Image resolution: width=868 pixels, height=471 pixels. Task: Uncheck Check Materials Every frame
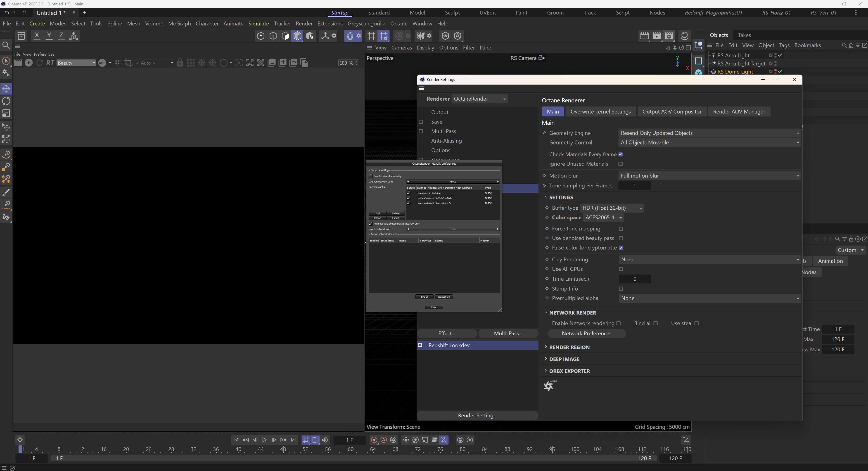point(621,154)
